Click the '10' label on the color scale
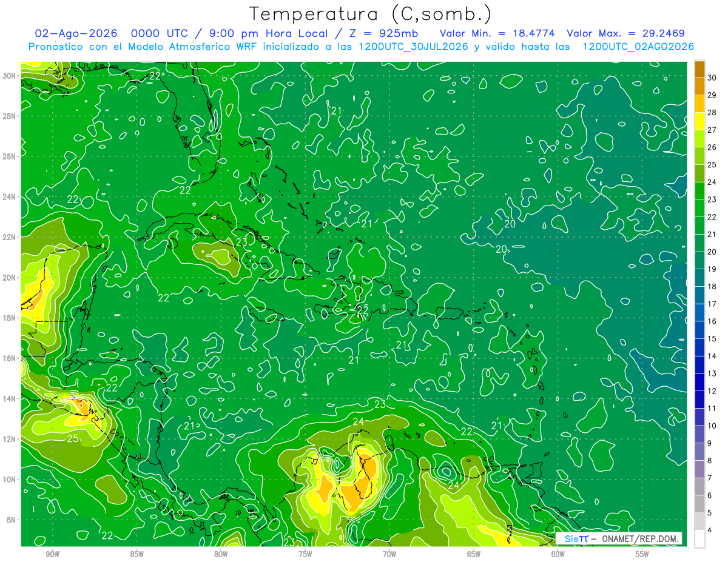The height and width of the screenshot is (562, 728). (x=712, y=426)
